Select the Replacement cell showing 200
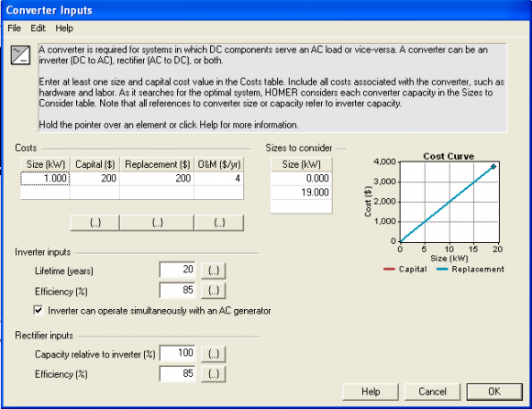Viewport: 532px width, 409px height. [x=157, y=179]
